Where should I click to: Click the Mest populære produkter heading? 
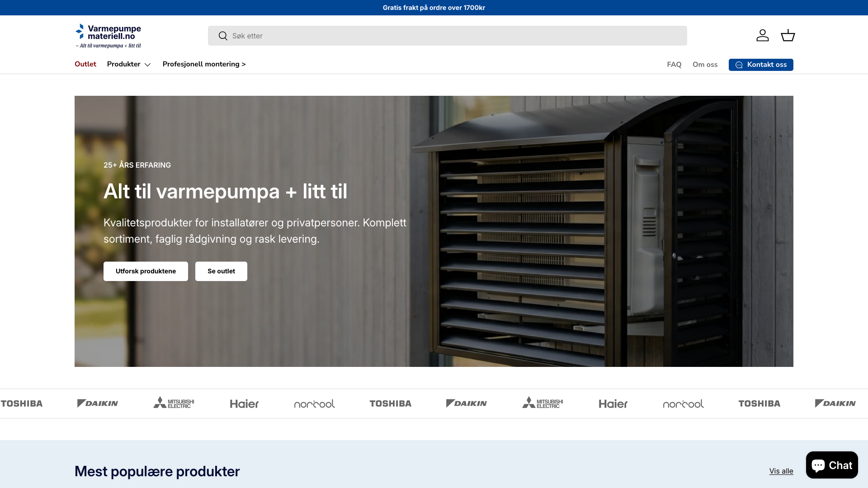[x=157, y=471]
